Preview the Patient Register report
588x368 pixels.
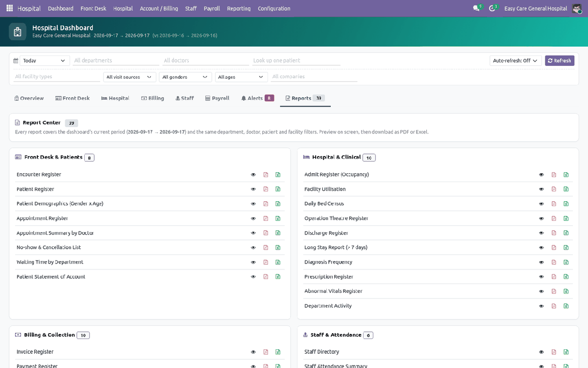253,189
